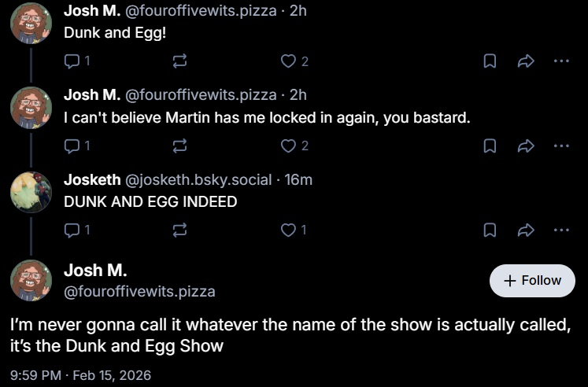Bookmark the "Martin has me locked in" post
The image size is (588, 387).
(489, 146)
